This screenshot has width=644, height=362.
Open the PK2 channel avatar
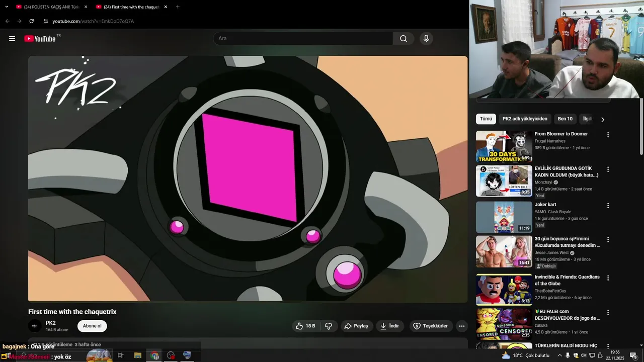point(35,326)
